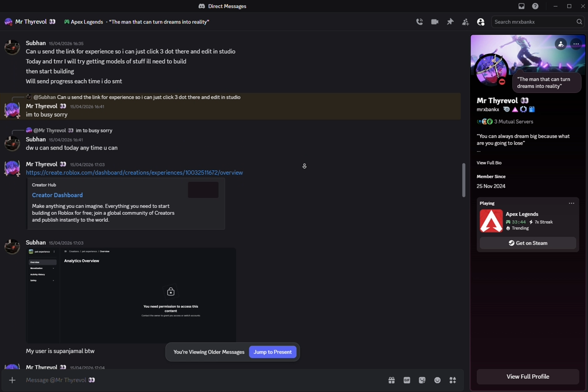Open the Playing activity options menu

coord(571,203)
